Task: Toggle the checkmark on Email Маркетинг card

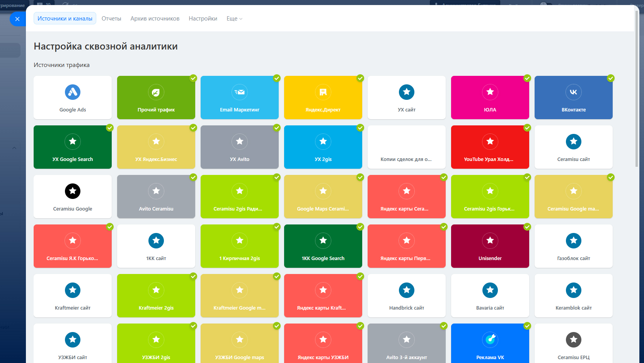Action: (x=277, y=78)
